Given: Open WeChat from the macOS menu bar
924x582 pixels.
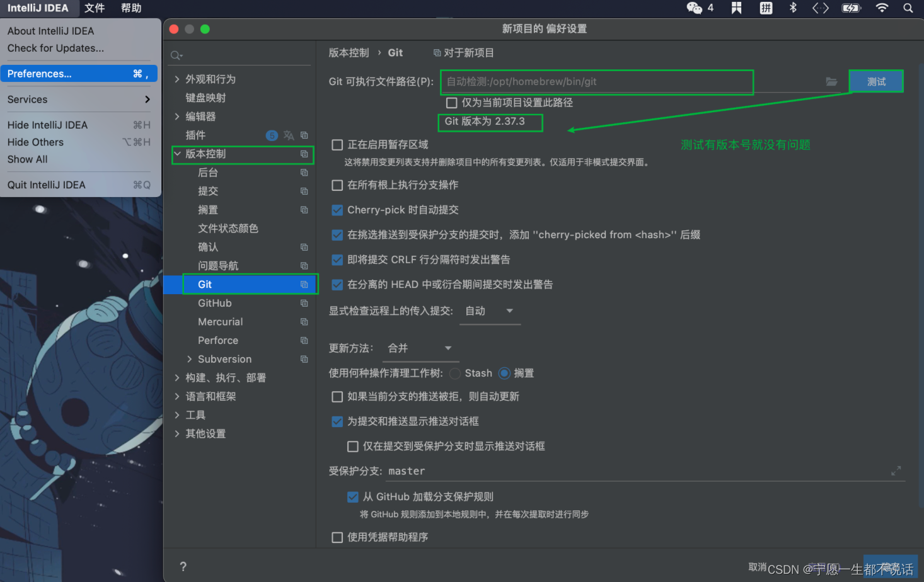Looking at the screenshot, I should click(694, 8).
